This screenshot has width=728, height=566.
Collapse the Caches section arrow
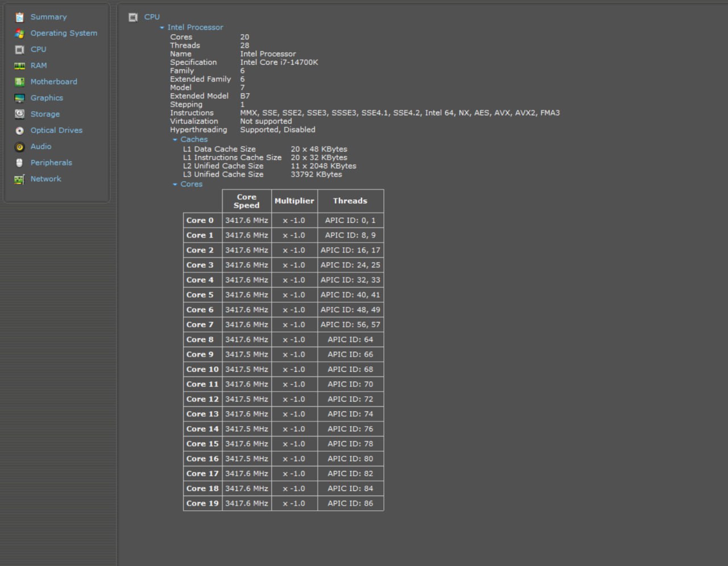(175, 140)
